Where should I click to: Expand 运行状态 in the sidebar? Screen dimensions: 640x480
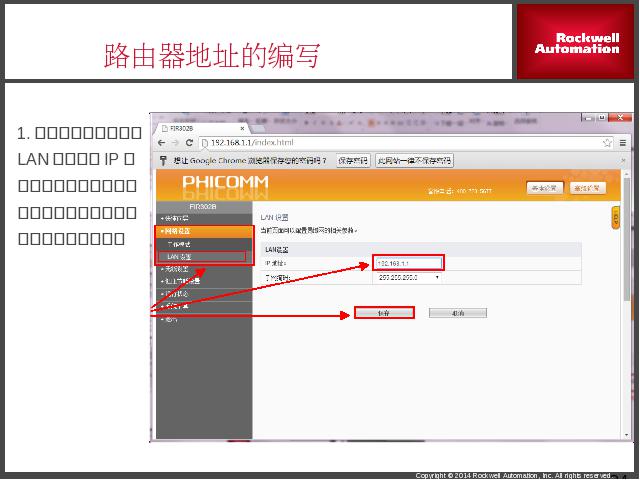tap(204, 294)
